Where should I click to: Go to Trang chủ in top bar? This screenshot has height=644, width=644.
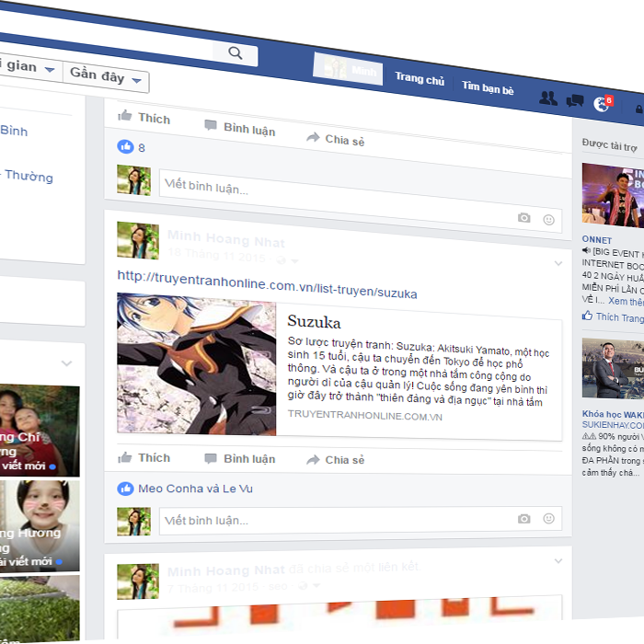[420, 80]
